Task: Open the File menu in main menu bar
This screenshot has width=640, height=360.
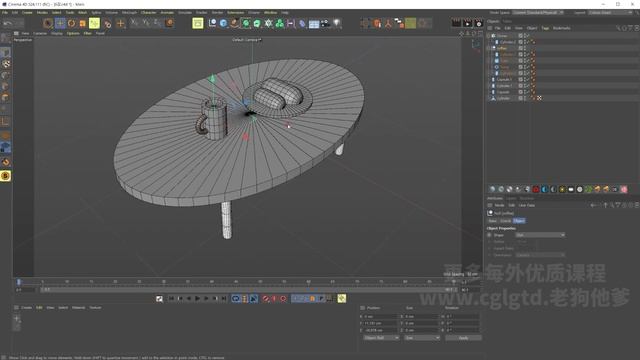Action: click(x=5, y=13)
